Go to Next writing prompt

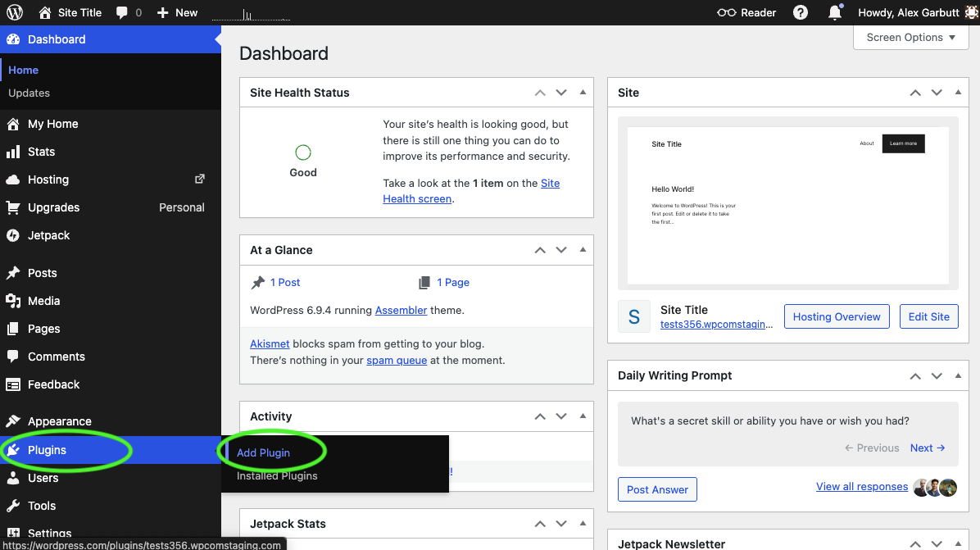coord(928,448)
